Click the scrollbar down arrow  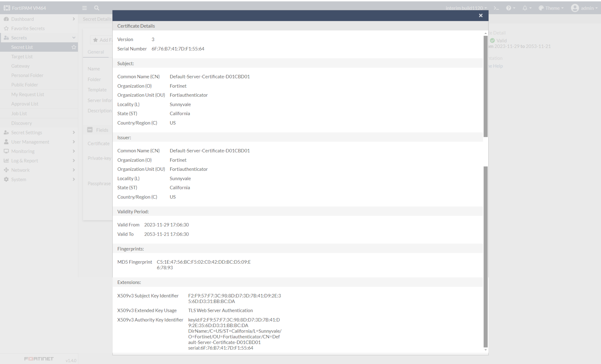tap(485, 350)
